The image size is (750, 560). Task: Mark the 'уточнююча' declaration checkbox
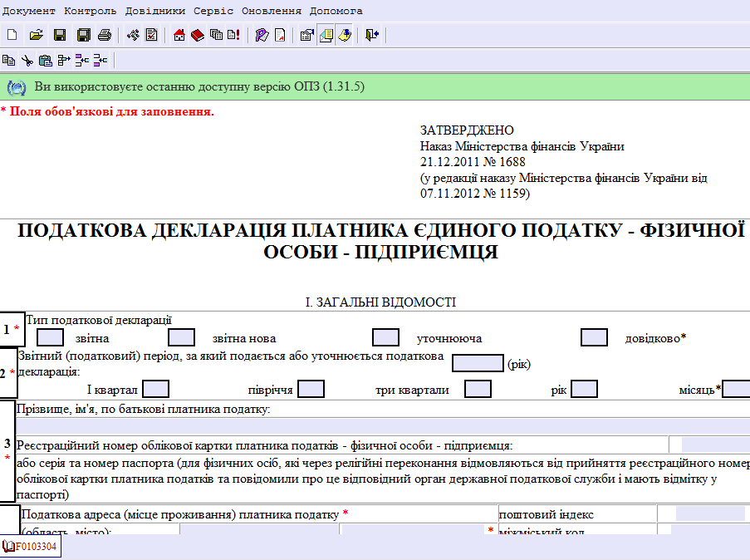[x=385, y=337]
